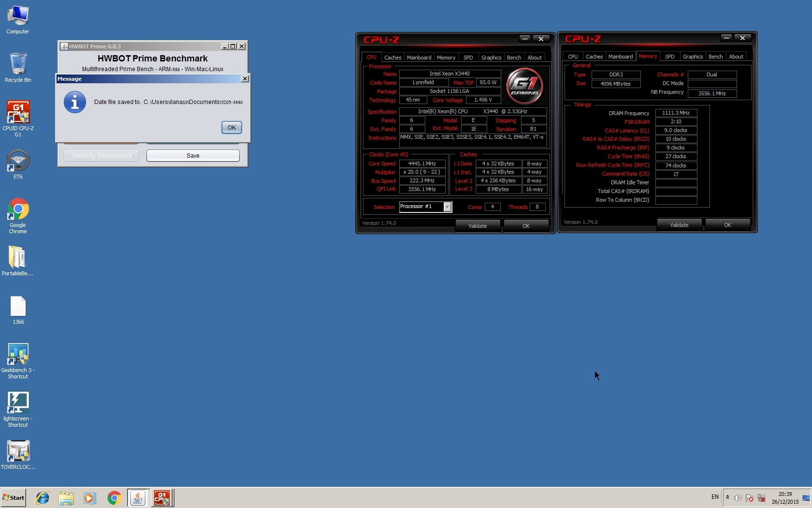
Task: Switch to CPU-Z G1 taskbar item
Action: coord(162,498)
